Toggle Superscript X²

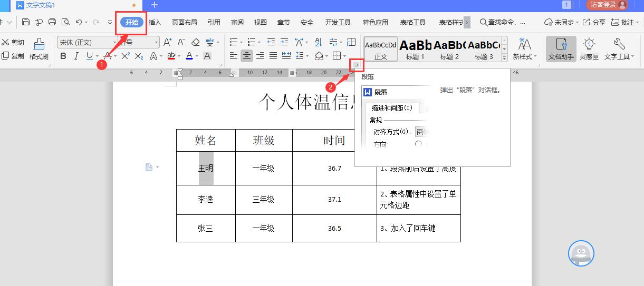(126, 56)
